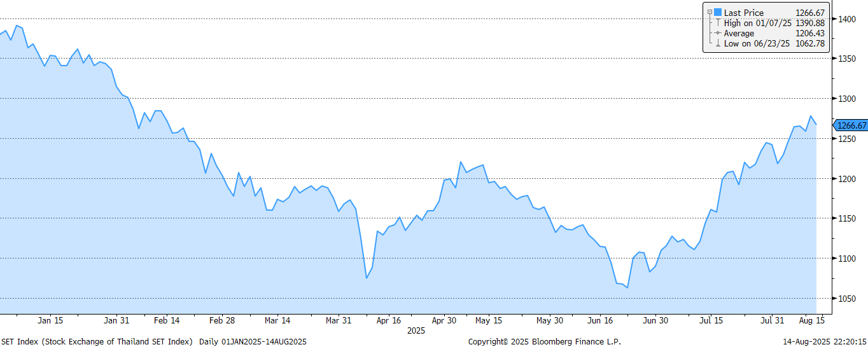Click the Jan 15 date axis label
This screenshot has height=347, width=868.
[x=50, y=320]
